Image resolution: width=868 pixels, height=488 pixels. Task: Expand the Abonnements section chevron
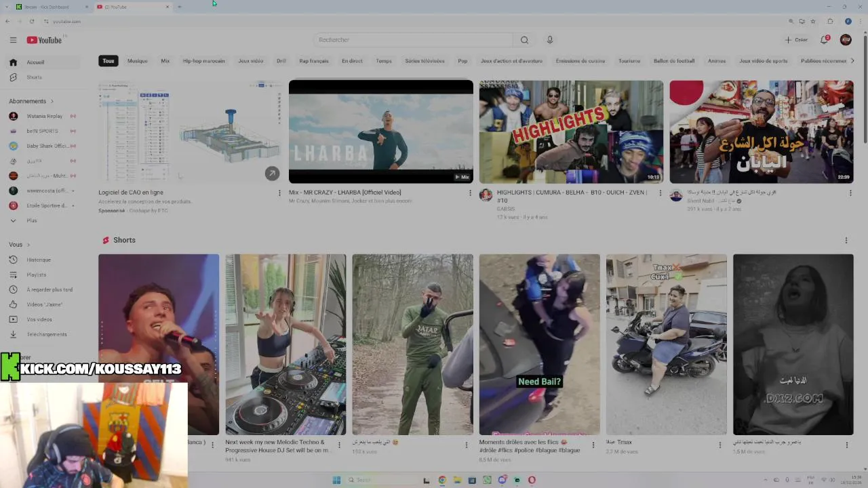click(x=52, y=102)
